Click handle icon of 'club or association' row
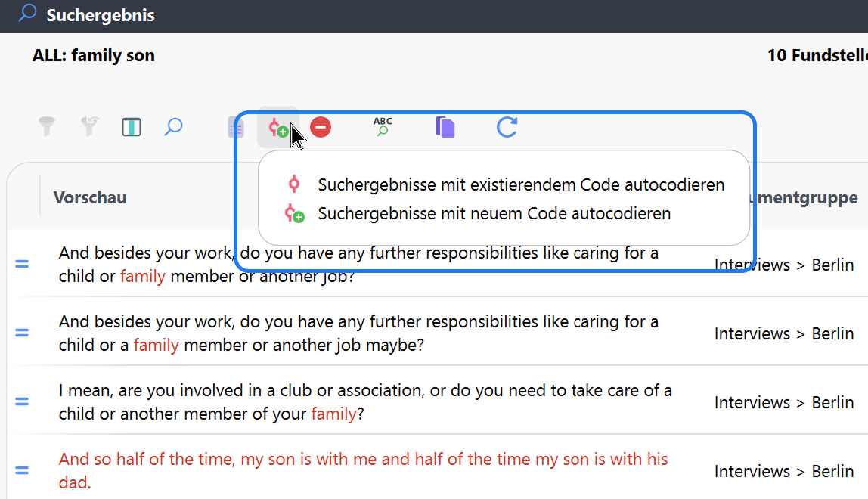The image size is (868, 499). click(x=22, y=401)
